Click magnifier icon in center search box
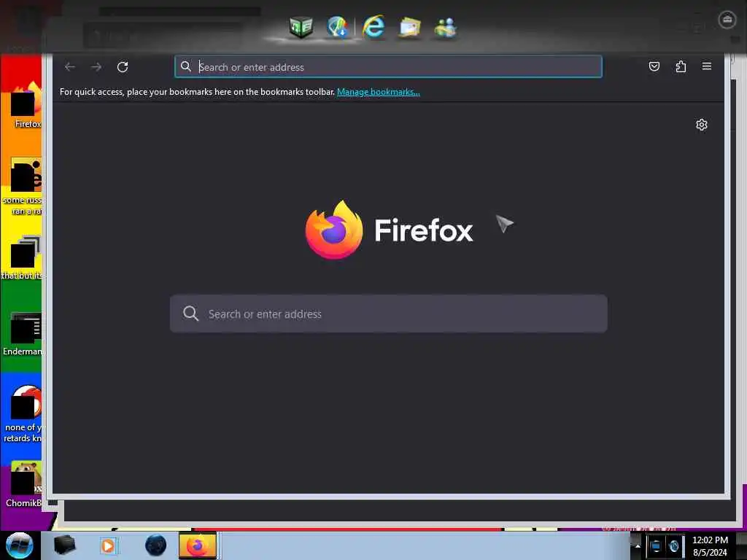747x560 pixels. [190, 314]
